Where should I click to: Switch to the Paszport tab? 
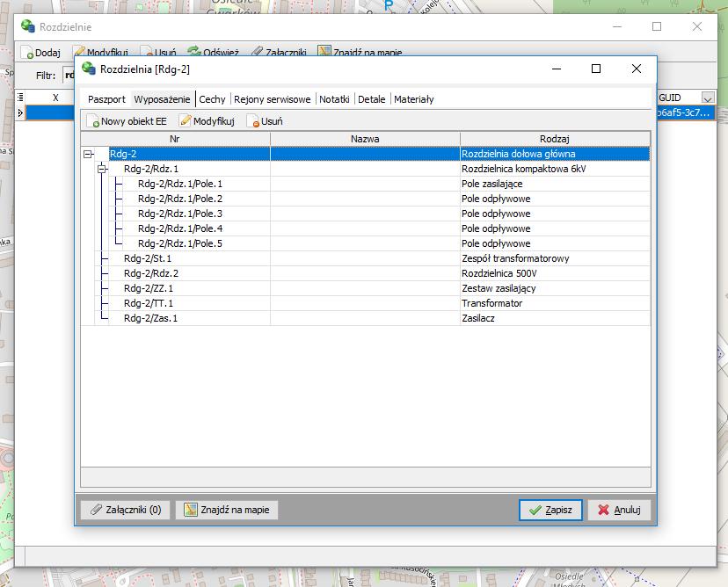click(106, 99)
